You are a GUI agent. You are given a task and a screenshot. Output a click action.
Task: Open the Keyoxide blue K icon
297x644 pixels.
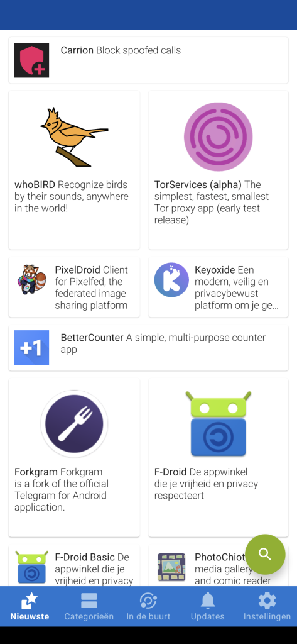click(171, 280)
